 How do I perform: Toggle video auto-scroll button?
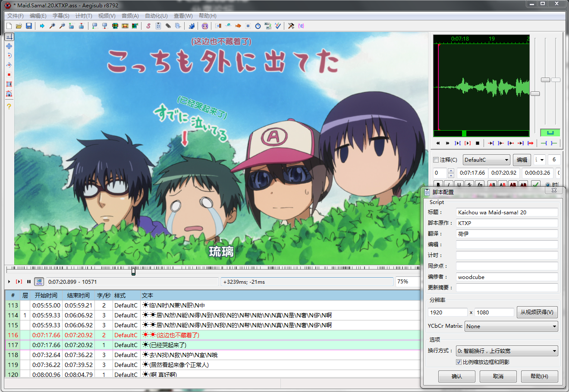point(39,282)
